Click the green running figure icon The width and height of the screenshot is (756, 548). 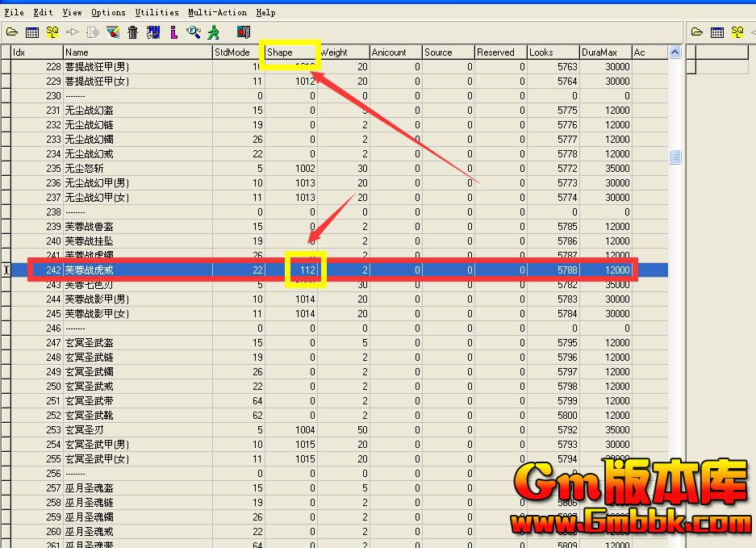pos(213,32)
